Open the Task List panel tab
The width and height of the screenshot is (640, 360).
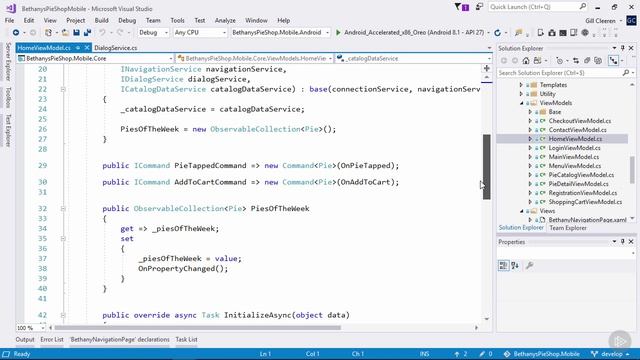point(187,340)
